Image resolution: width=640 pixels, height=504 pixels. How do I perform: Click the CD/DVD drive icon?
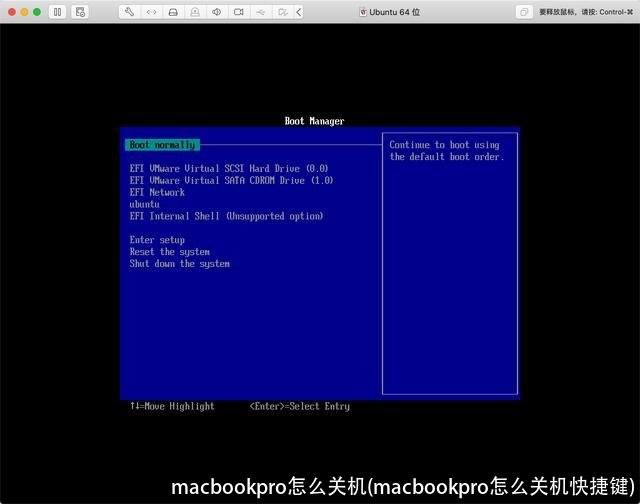coord(195,12)
